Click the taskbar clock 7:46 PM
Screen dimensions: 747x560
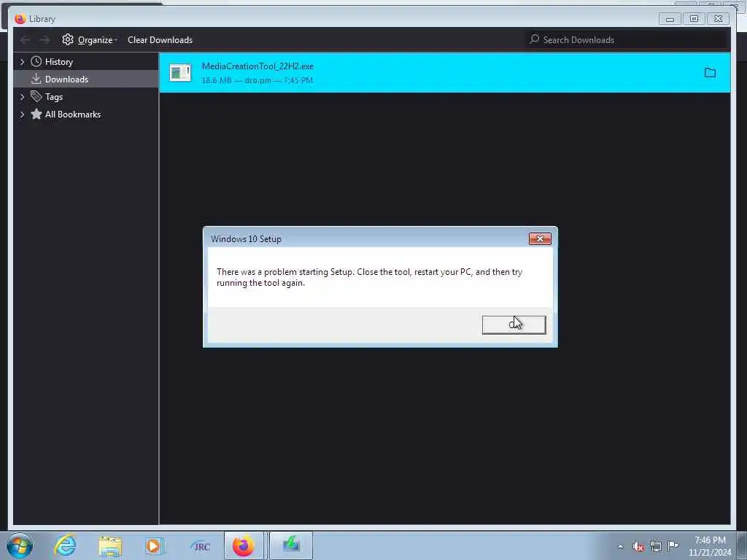pyautogui.click(x=710, y=540)
